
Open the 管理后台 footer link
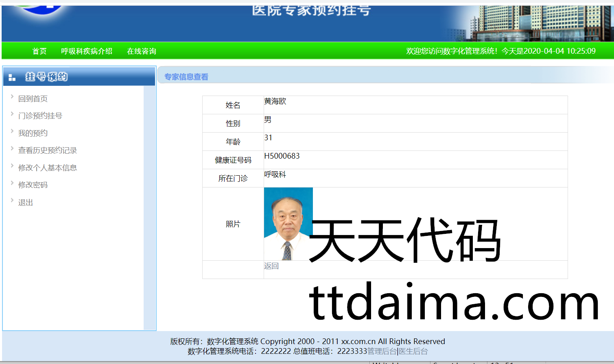(x=382, y=351)
